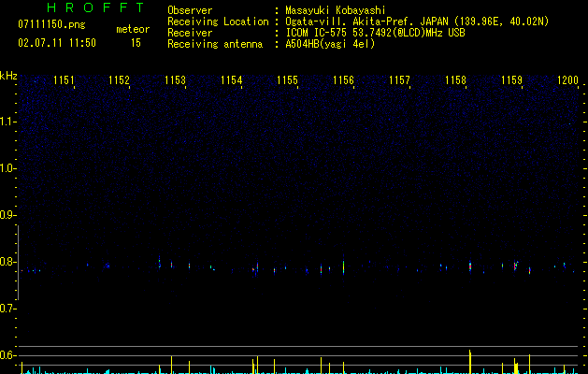Click the 0.6 kHz frequency tick label

coord(7,355)
